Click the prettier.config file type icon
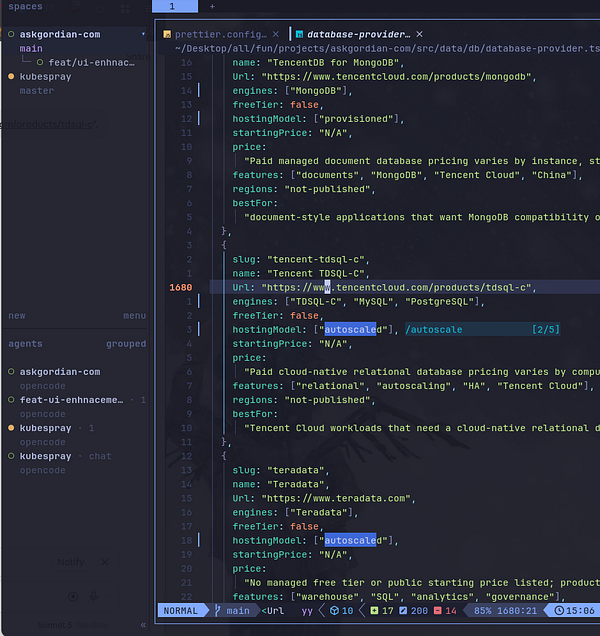This screenshot has height=636, width=600. [167, 34]
